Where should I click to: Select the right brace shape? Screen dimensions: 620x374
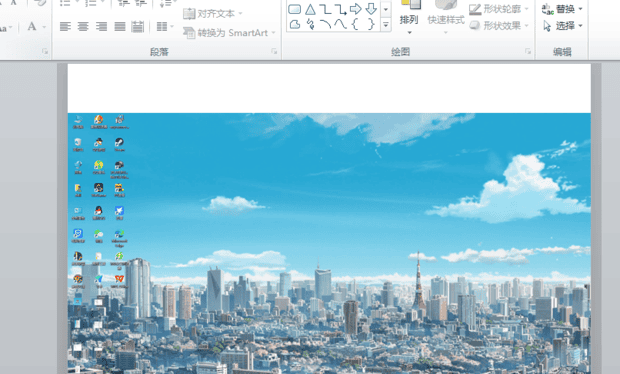click(370, 25)
